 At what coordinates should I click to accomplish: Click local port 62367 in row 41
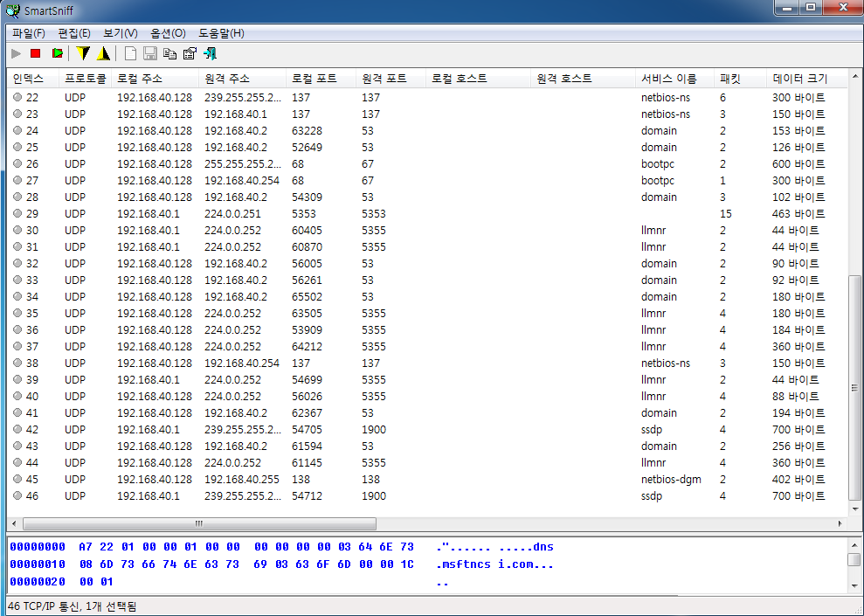tap(307, 412)
